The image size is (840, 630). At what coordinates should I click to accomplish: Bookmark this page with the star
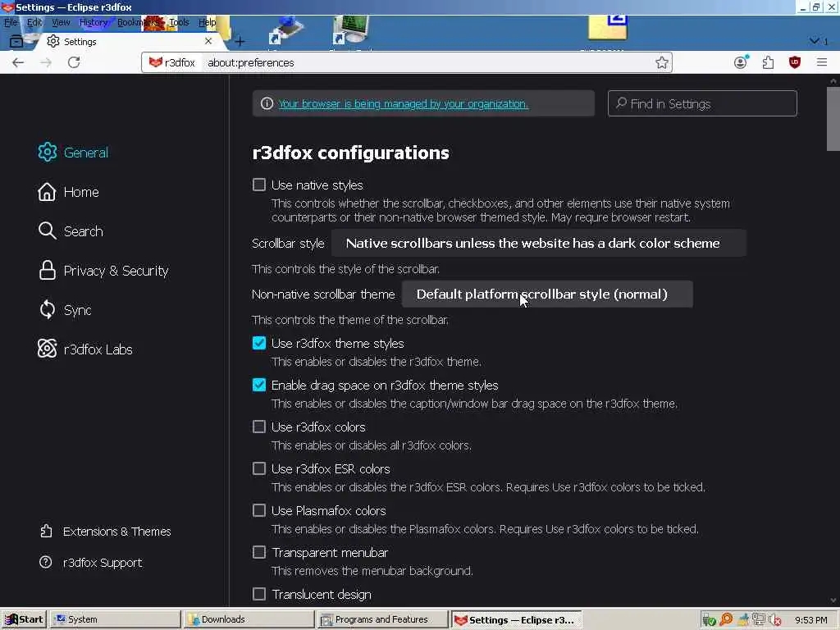click(662, 62)
